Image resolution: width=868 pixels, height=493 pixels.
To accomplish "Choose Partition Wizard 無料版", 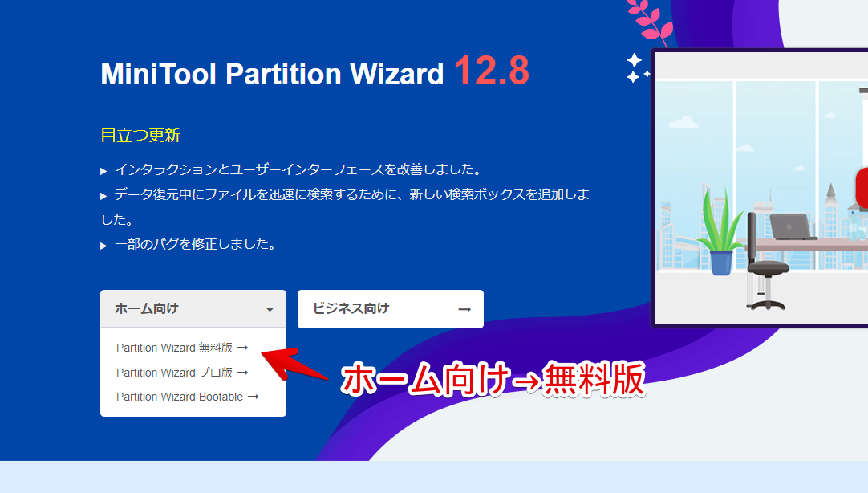I will coord(182,348).
